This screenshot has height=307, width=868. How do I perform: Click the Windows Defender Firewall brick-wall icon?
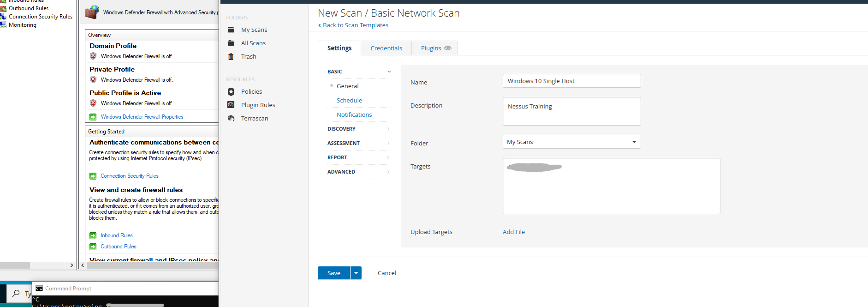92,12
